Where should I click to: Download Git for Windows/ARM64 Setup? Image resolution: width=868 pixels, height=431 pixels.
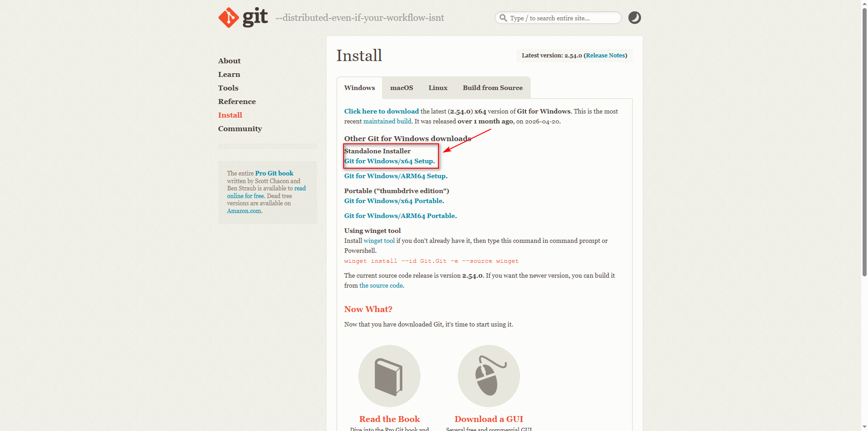click(x=395, y=176)
